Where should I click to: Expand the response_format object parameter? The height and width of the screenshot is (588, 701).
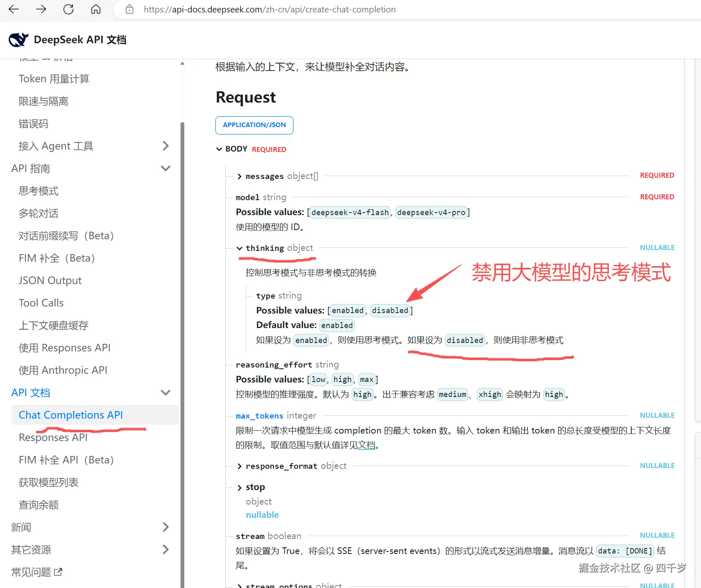coord(239,466)
